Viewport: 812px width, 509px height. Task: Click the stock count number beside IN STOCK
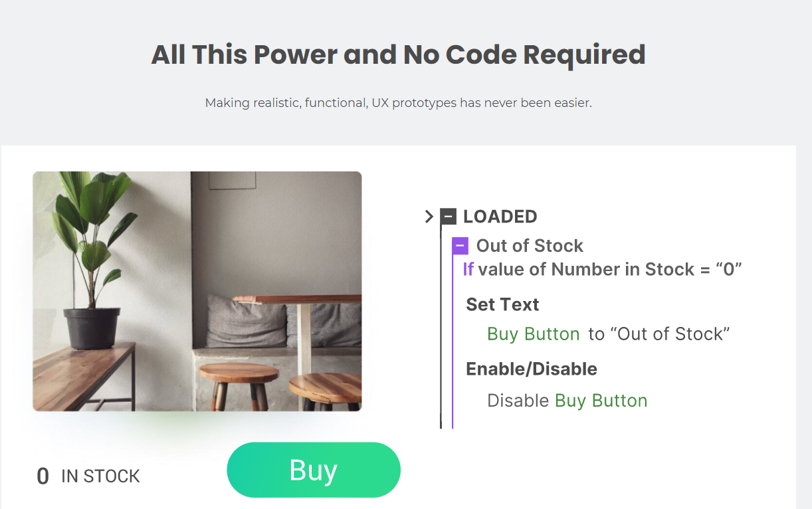pos(43,476)
